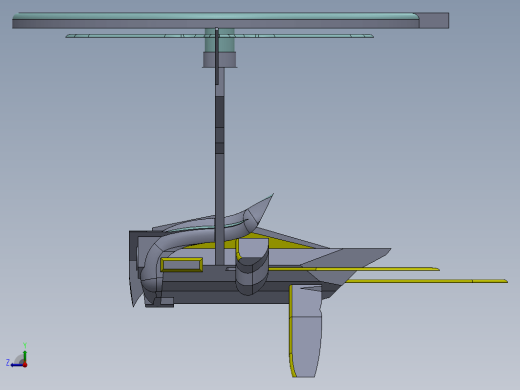Select the lower long yellow rod extending right
The width and height of the screenshot is (520, 390).
(427, 281)
